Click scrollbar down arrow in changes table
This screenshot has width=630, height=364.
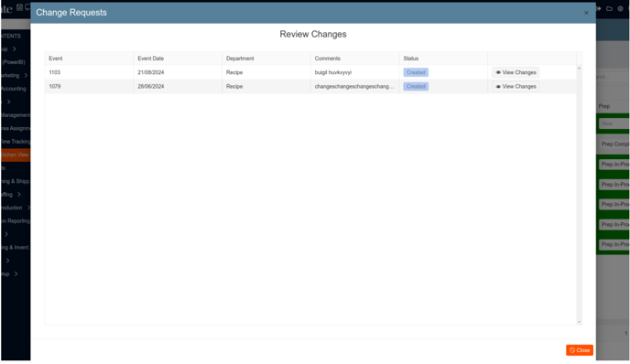click(579, 322)
